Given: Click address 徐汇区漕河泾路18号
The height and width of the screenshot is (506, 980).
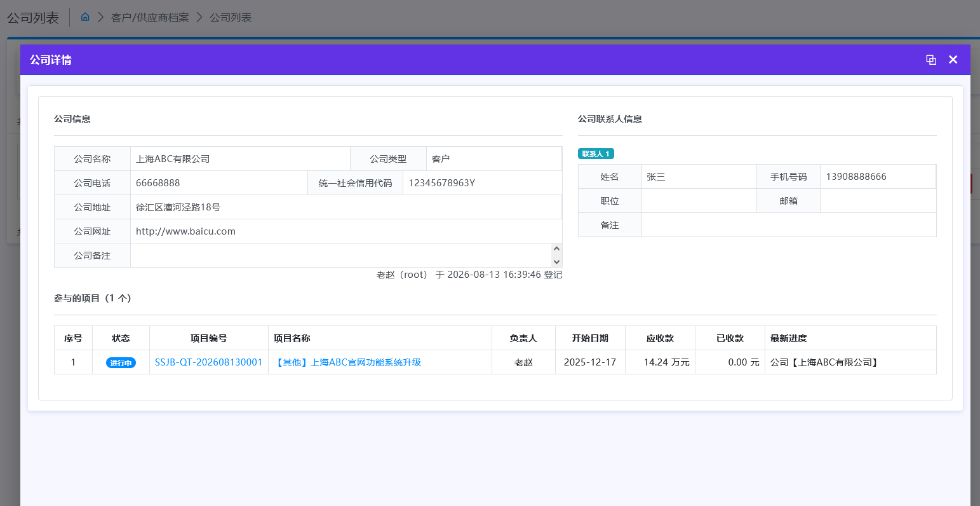Looking at the screenshot, I should click(x=178, y=207).
